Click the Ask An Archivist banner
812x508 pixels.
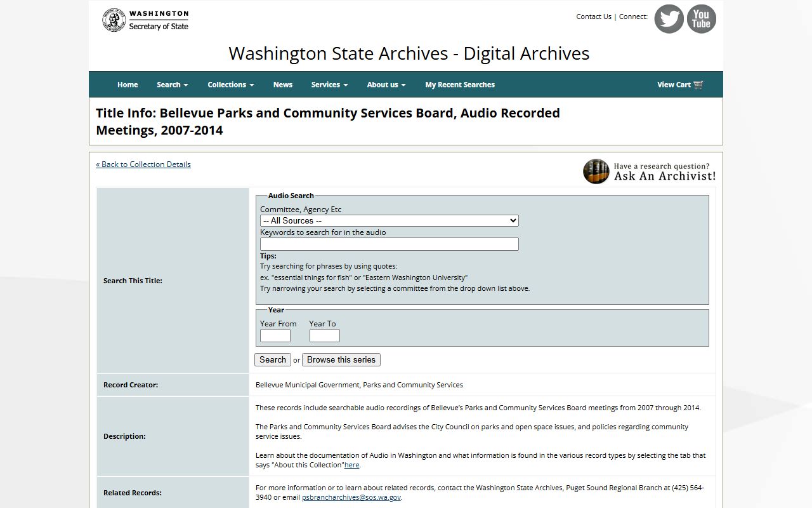[649, 171]
